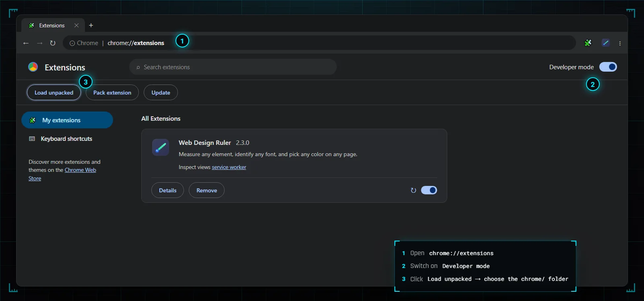644x301 pixels.
Task: Click the chrome://extensions address bar
Action: (x=319, y=43)
